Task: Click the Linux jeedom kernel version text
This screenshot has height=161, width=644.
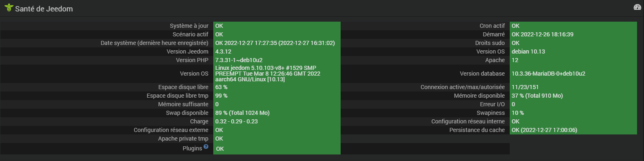Action: (268, 74)
